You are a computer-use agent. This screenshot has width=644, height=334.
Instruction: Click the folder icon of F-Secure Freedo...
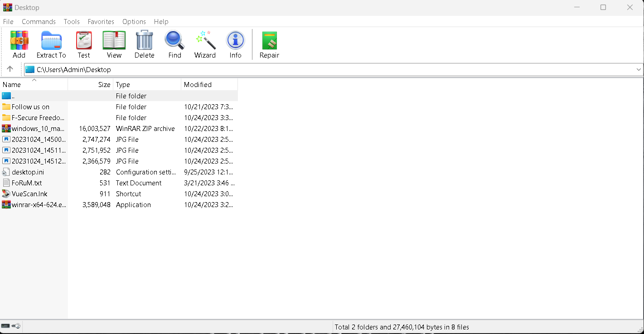[x=6, y=117]
